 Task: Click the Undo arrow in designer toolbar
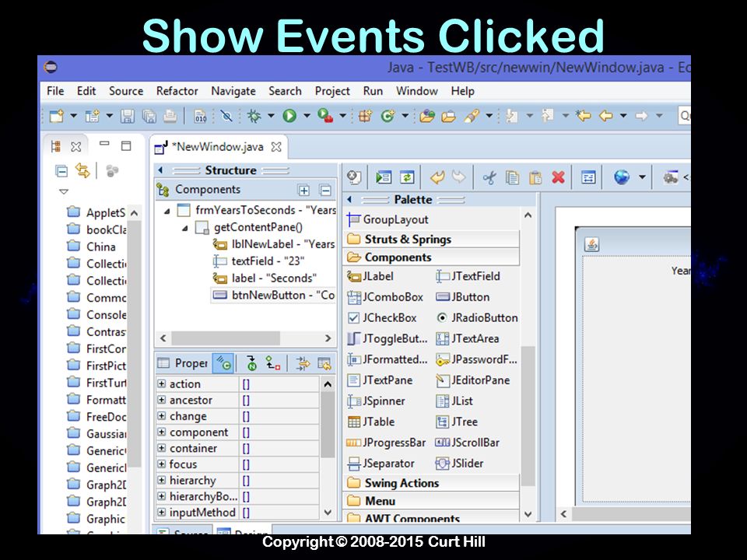point(437,177)
